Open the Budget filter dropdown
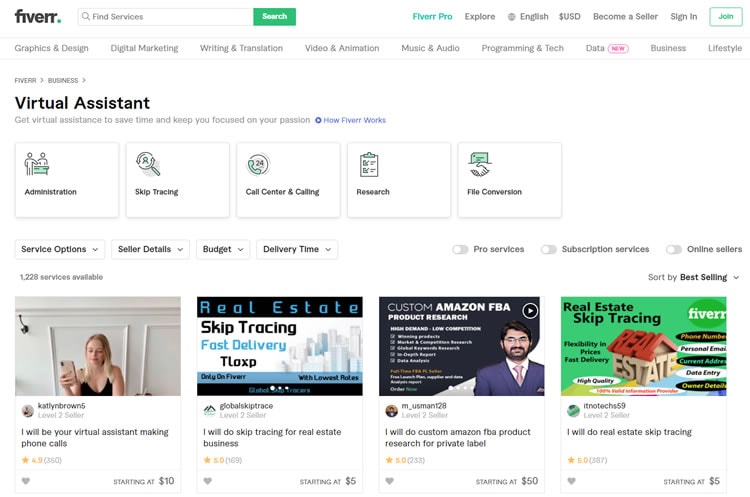 223,249
